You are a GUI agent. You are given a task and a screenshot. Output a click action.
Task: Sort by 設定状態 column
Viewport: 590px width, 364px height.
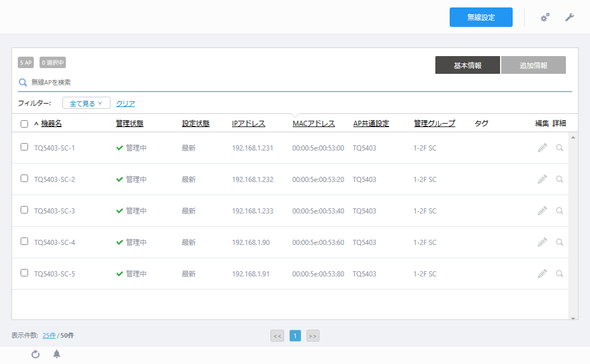196,124
